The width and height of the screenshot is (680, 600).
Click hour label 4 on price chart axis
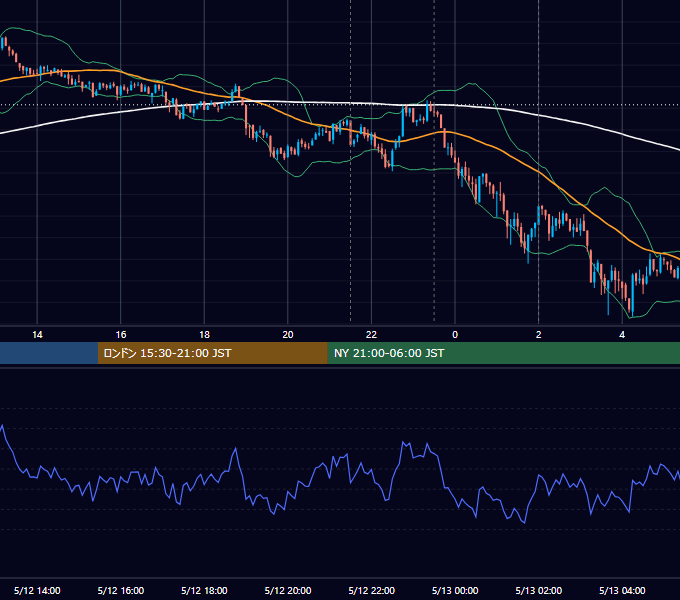coord(622,335)
